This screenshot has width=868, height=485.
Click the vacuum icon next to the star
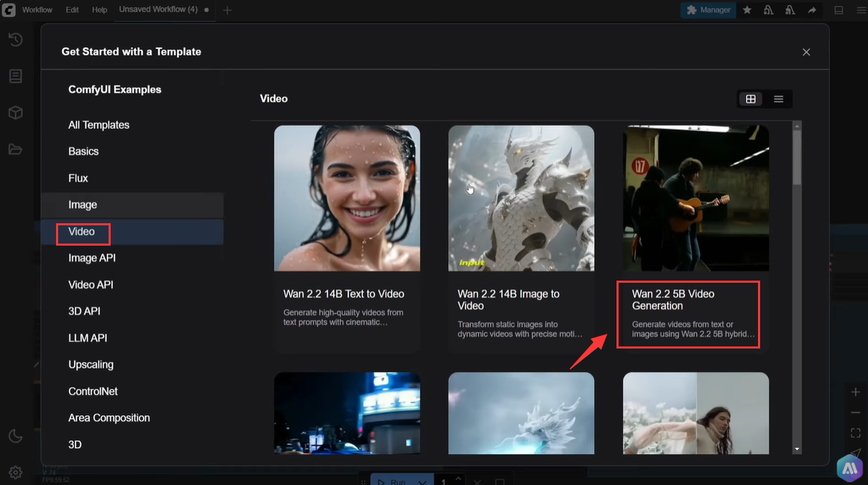pyautogui.click(x=769, y=10)
